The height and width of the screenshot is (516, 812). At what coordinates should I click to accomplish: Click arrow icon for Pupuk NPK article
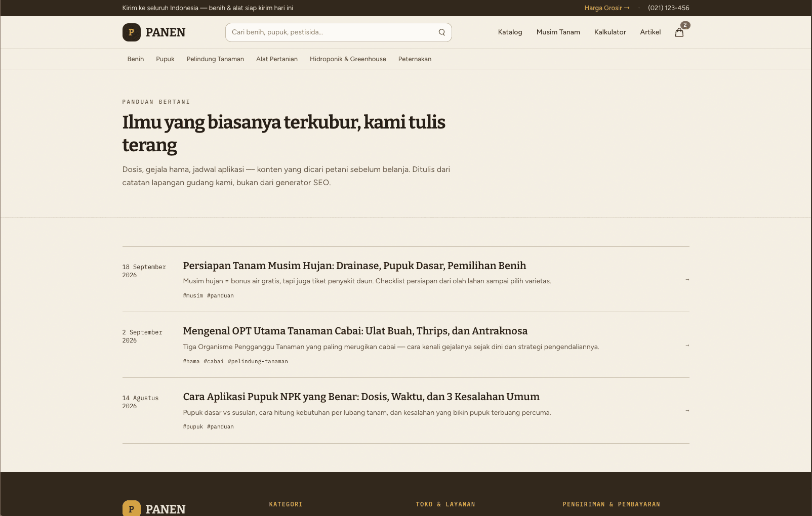[x=687, y=410]
